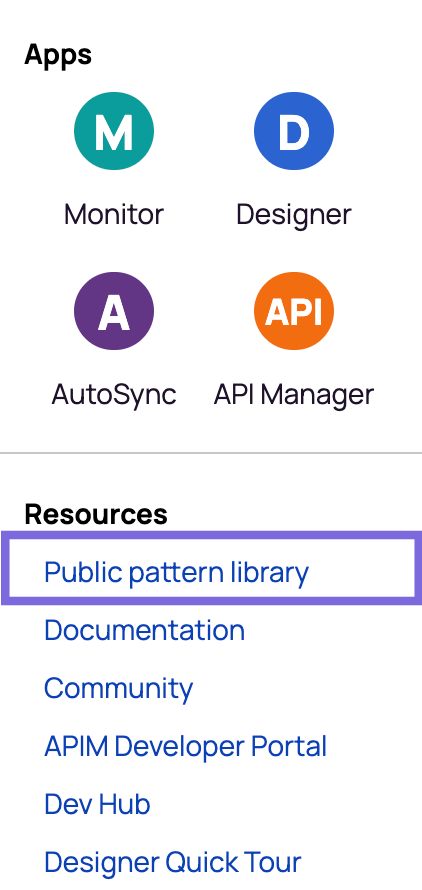Click the divider line between Apps and Resources
The width and height of the screenshot is (422, 890).
click(211, 453)
